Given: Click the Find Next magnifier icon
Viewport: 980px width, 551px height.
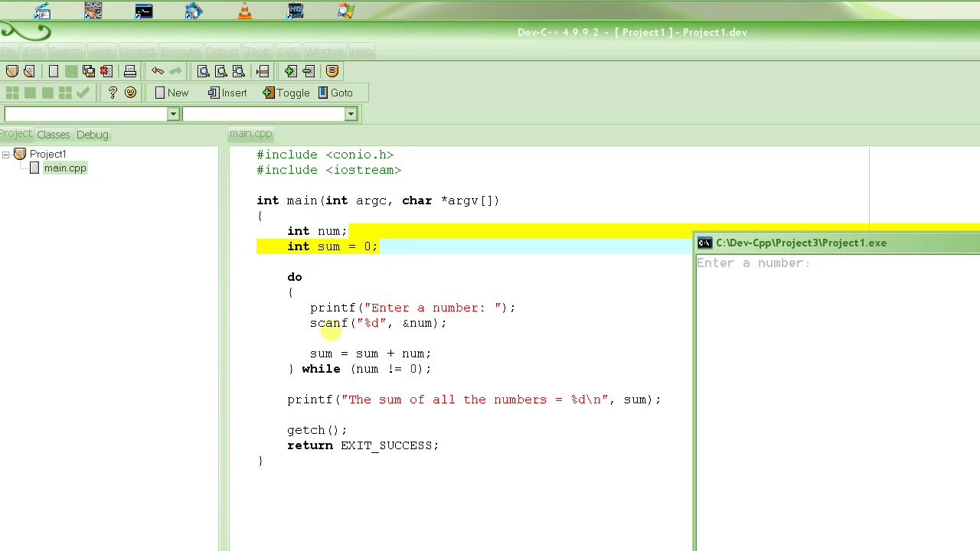Looking at the screenshot, I should (x=239, y=71).
